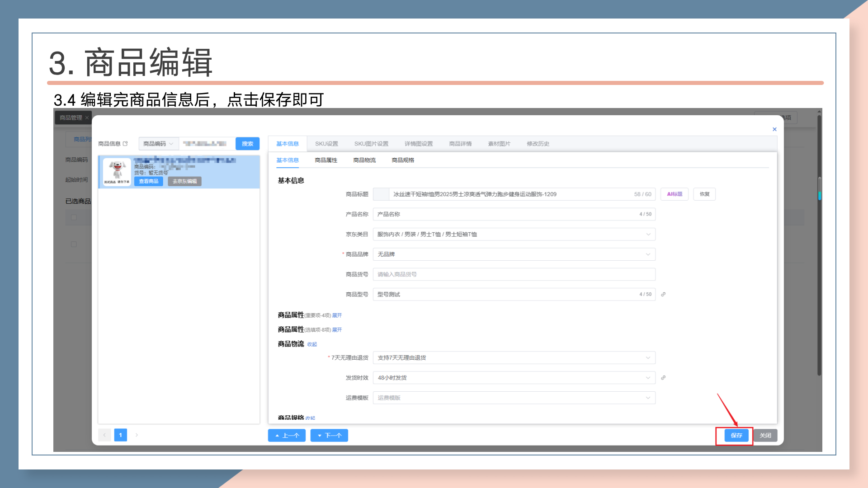Click the link icon beside 发货时效
The height and width of the screenshot is (488, 868).
point(663,378)
